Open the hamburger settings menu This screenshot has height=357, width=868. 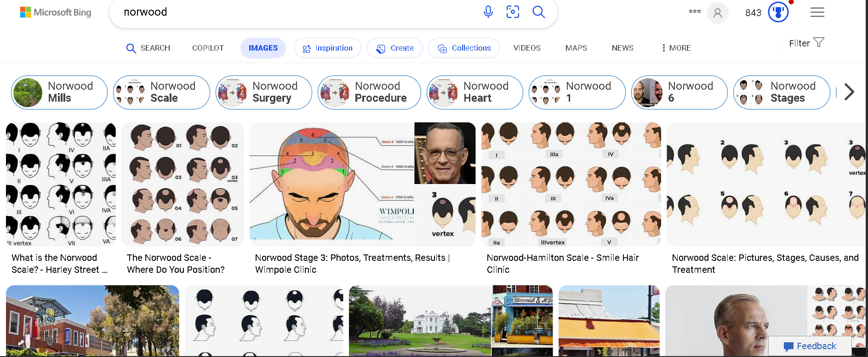817,12
